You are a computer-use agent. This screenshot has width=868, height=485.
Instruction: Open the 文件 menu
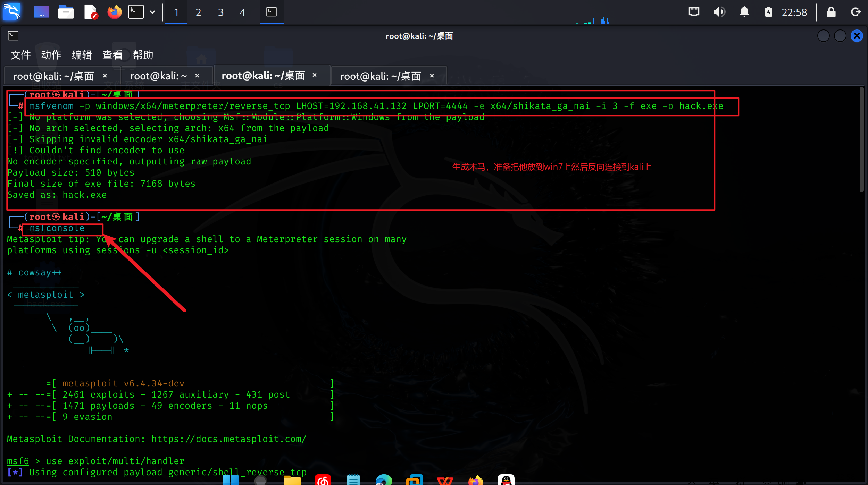click(20, 55)
